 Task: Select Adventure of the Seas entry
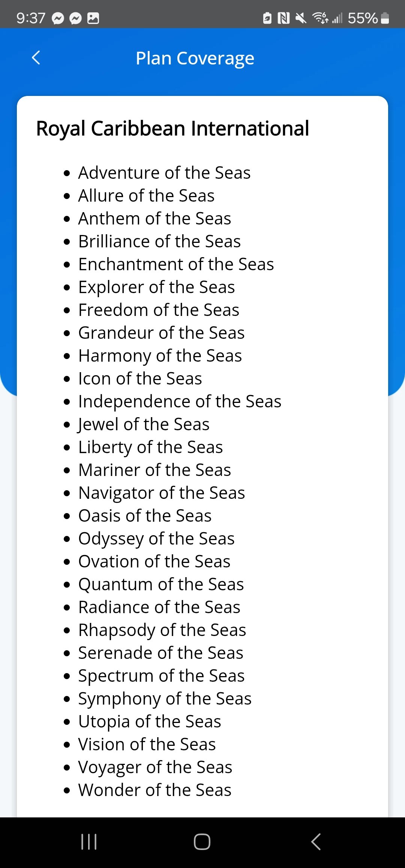(x=164, y=173)
